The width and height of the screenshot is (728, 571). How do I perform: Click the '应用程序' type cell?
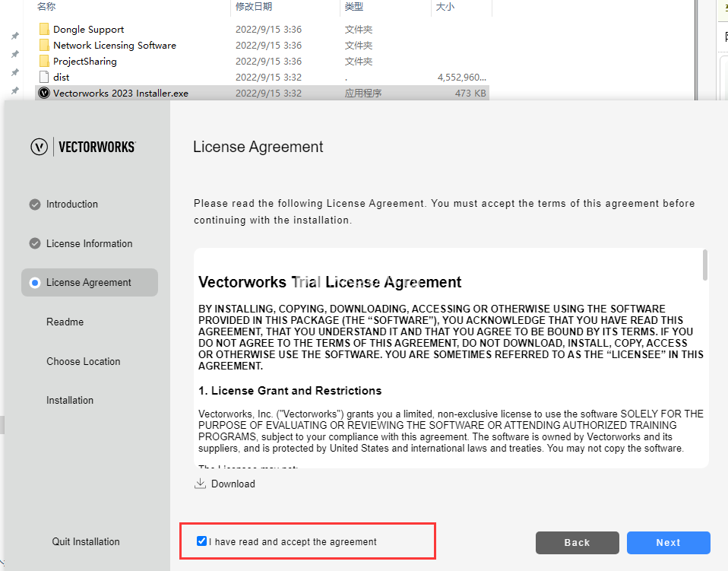[x=363, y=93]
